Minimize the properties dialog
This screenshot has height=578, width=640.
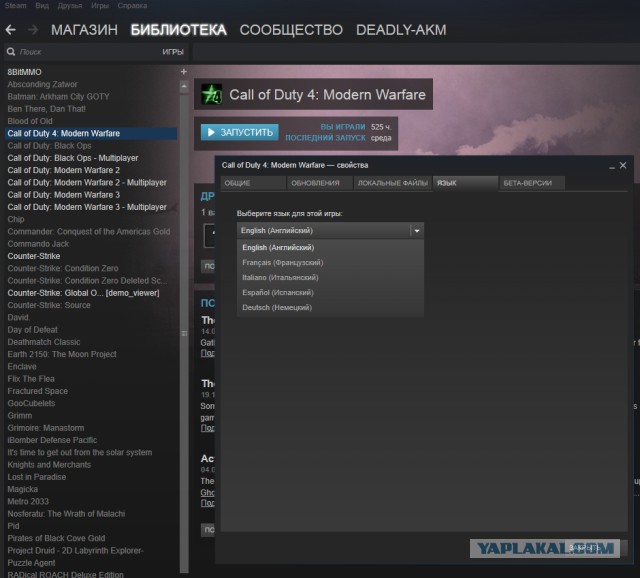[611, 167]
